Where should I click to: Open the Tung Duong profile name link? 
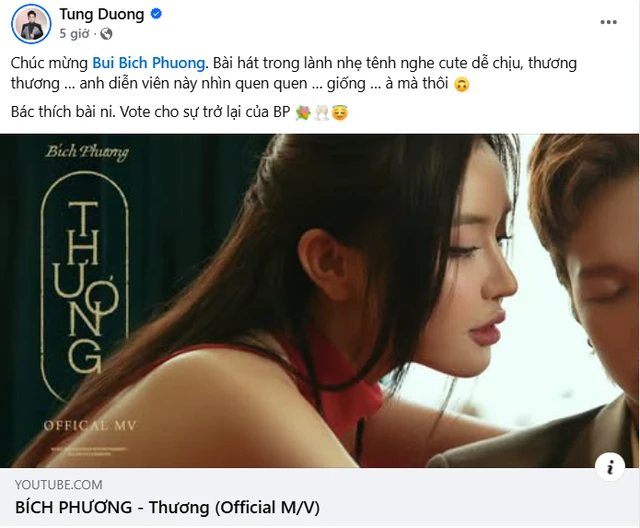(x=102, y=14)
